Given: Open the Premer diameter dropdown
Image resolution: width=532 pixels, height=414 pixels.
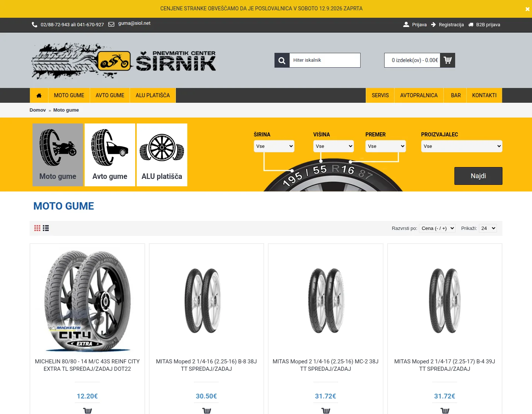Looking at the screenshot, I should tap(386, 146).
